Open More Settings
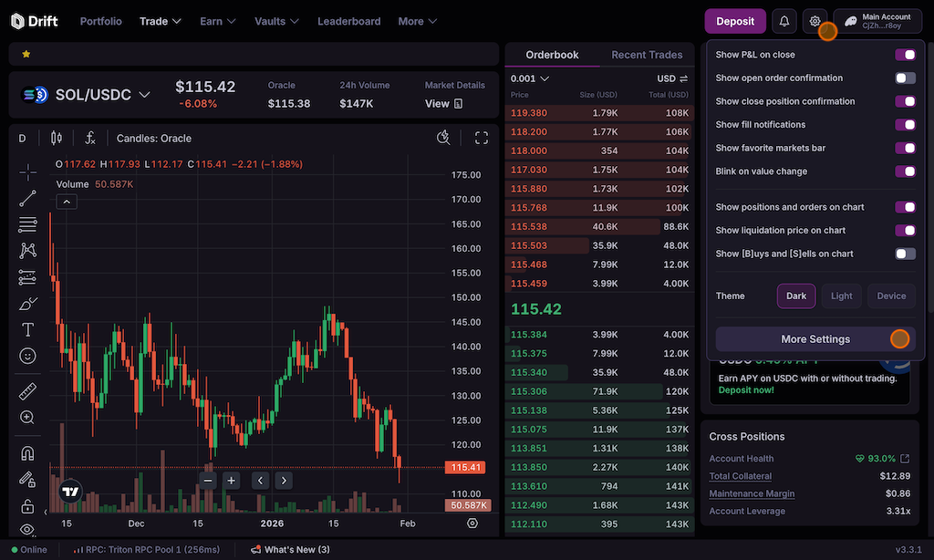Screen dimensions: 934x560 tap(815, 339)
